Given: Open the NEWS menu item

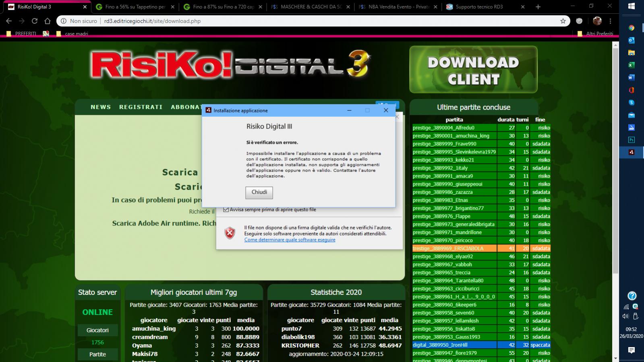Looking at the screenshot, I should tap(101, 107).
